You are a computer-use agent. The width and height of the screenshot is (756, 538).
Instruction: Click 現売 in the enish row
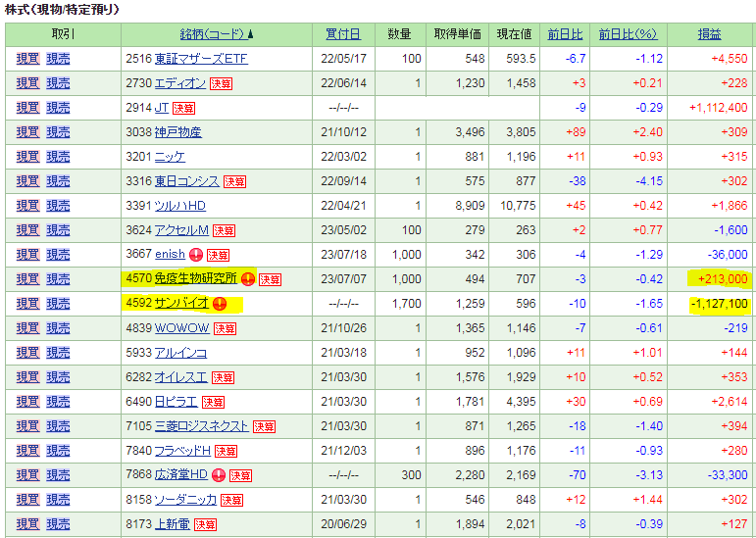tap(58, 255)
